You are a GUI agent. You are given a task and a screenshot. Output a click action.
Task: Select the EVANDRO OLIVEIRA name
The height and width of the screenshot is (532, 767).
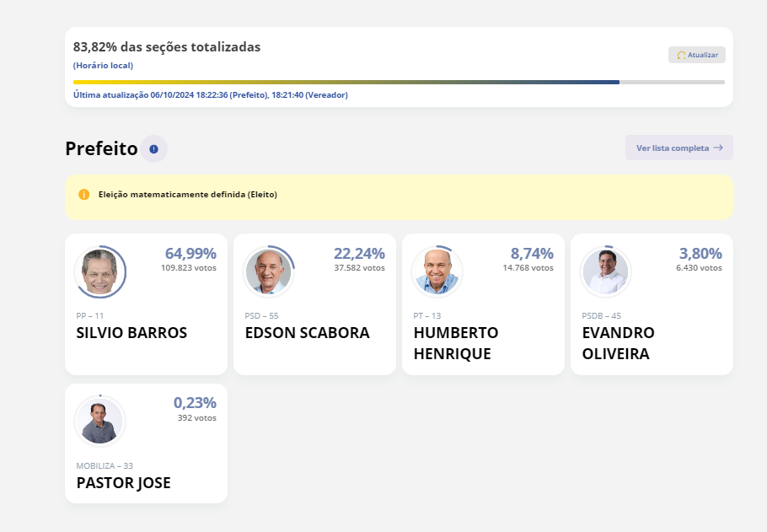tap(618, 343)
